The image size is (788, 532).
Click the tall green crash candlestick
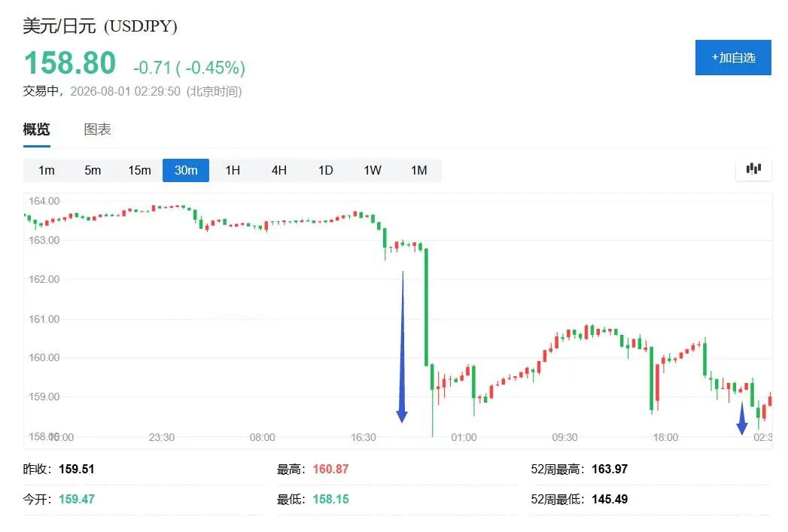[x=426, y=306]
